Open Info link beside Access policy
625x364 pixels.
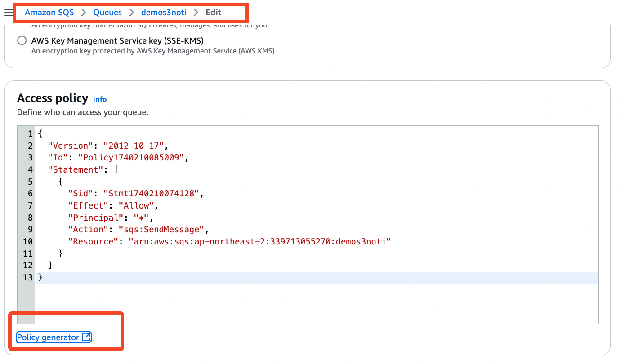coord(100,99)
